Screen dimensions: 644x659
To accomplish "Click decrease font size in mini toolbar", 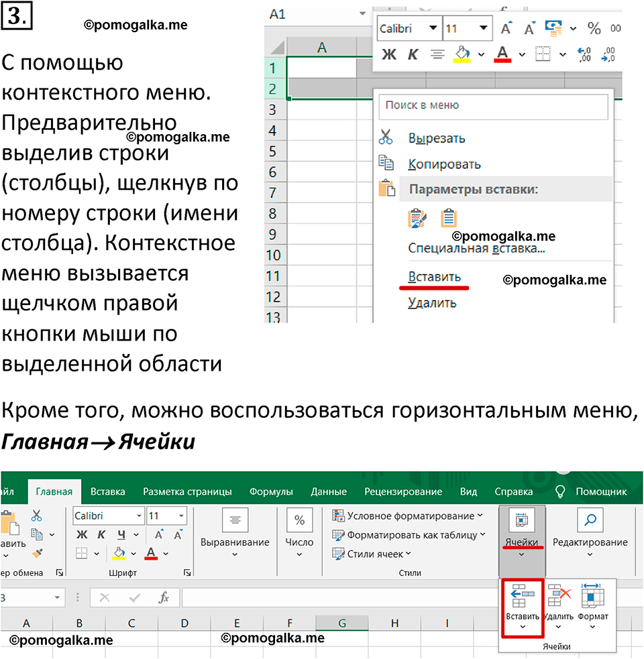I will (529, 28).
